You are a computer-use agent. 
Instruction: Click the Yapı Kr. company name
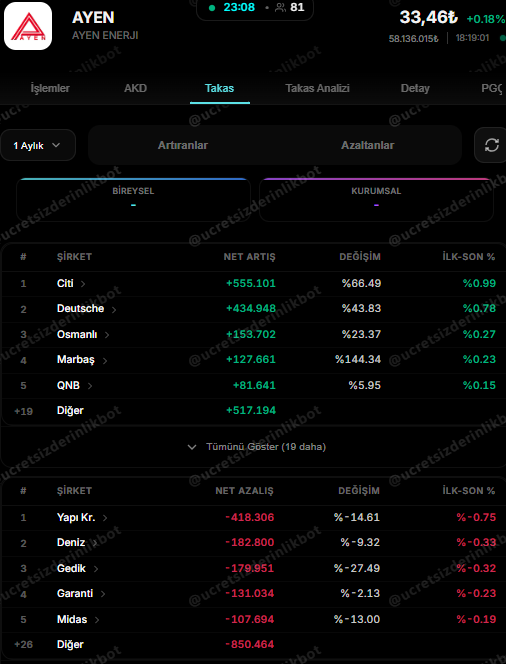(x=76, y=517)
